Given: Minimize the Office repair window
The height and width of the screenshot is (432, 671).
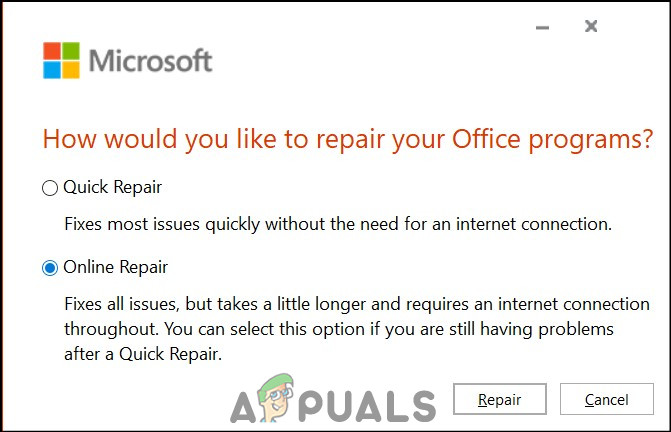Looking at the screenshot, I should pos(543,27).
